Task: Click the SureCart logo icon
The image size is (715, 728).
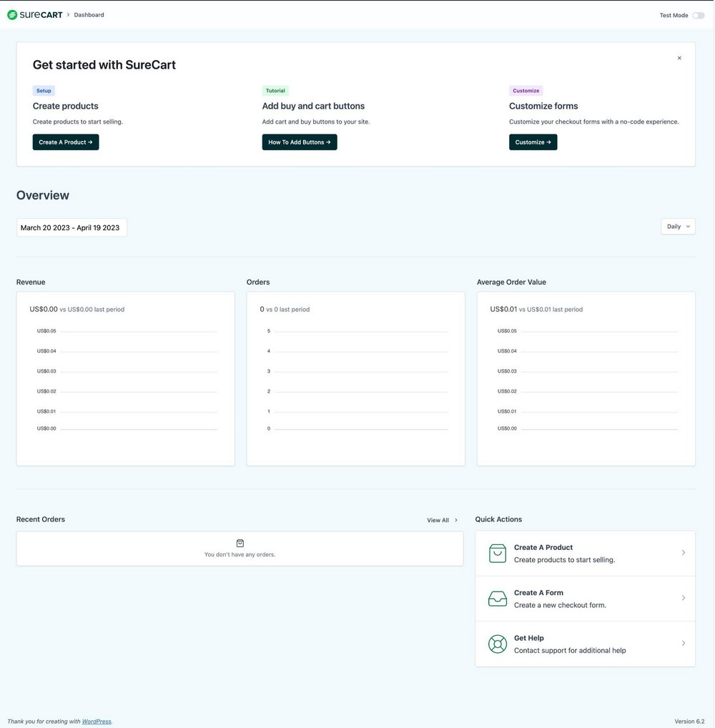Action: 11,14
